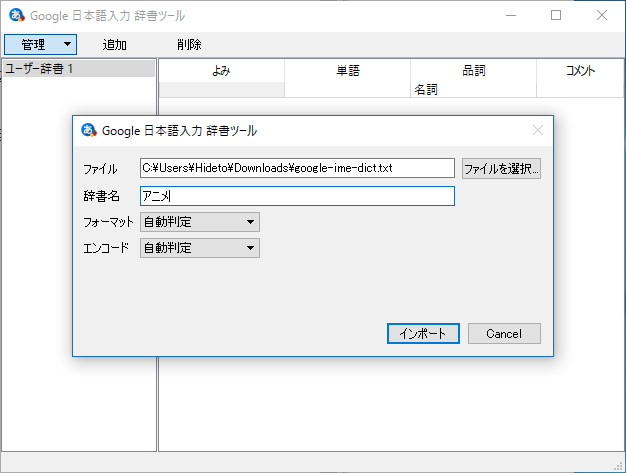Click the 単語 column header
This screenshot has width=626, height=473.
pos(347,71)
